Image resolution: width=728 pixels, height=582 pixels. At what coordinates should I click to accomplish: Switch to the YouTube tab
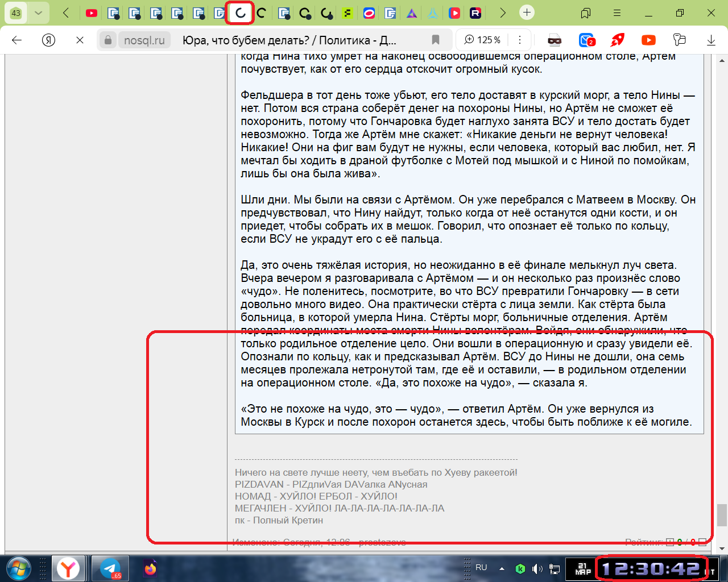point(91,13)
